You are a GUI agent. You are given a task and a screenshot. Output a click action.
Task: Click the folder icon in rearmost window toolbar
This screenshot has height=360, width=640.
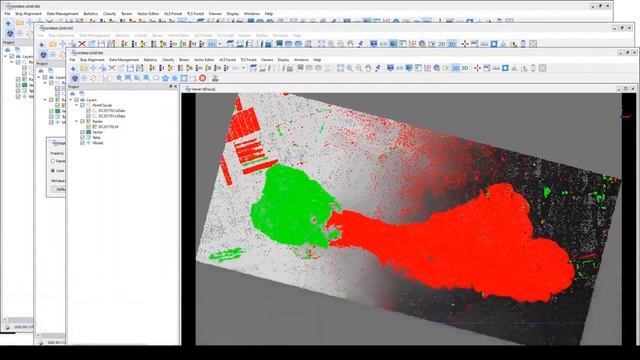(20, 23)
